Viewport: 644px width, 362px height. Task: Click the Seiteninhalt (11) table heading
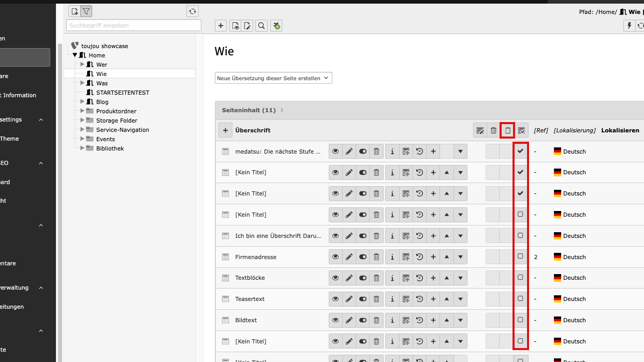[x=248, y=110]
